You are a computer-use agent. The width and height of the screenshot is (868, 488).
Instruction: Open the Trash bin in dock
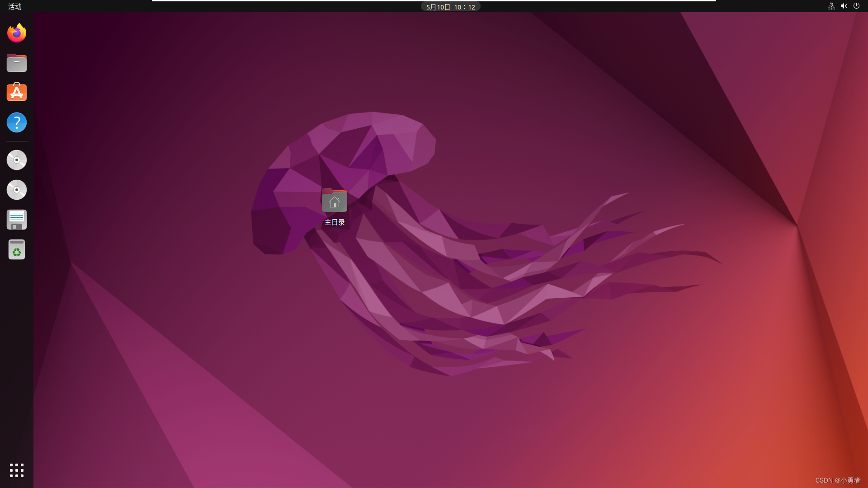(17, 249)
